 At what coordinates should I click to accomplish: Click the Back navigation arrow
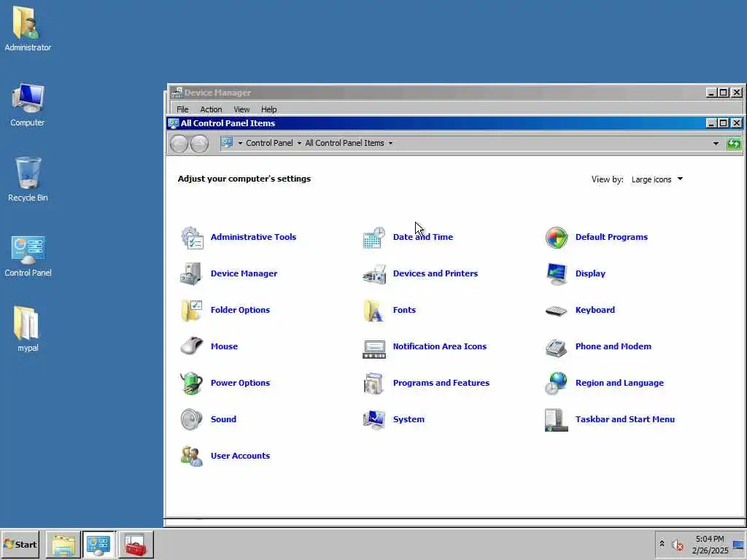tap(179, 144)
